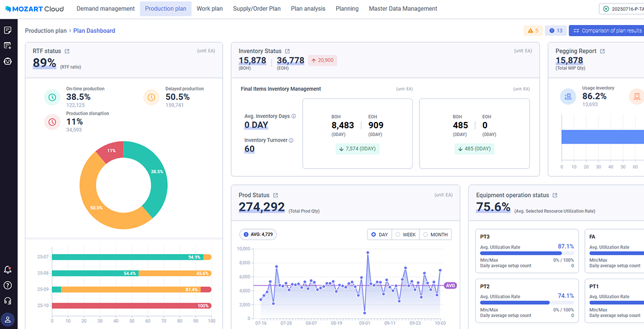Open RTF status detail via popout icon
Screen dimensions: 644x329
pyautogui.click(x=67, y=51)
